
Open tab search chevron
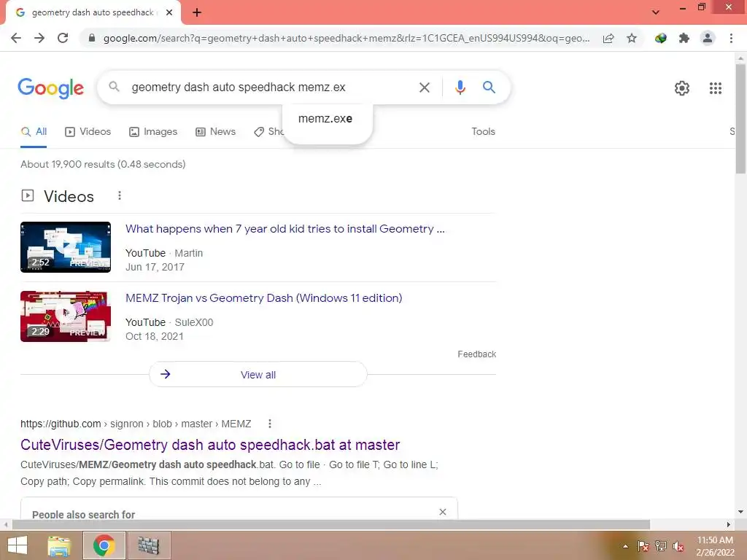656,12
